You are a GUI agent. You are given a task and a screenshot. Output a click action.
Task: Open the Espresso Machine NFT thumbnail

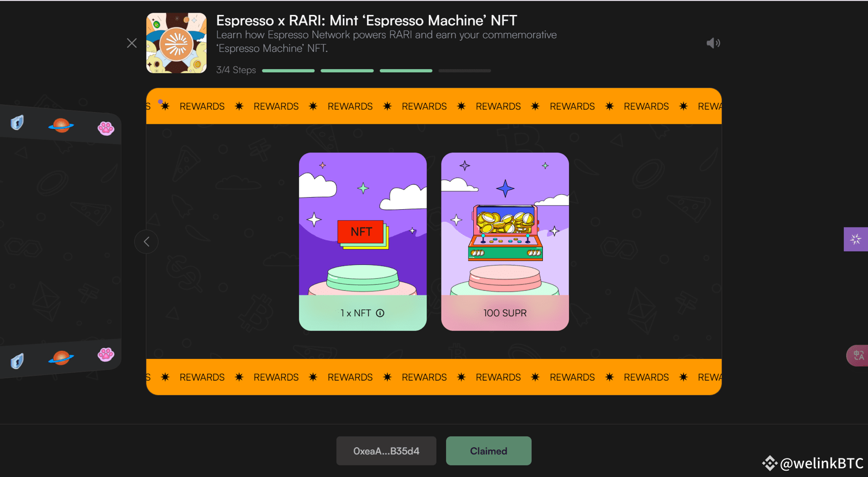click(176, 42)
